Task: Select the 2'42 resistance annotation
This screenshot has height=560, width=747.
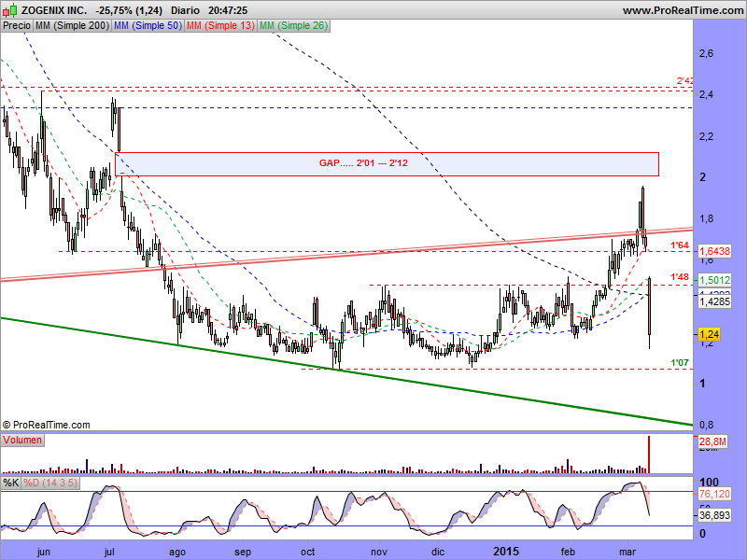Action: click(685, 81)
